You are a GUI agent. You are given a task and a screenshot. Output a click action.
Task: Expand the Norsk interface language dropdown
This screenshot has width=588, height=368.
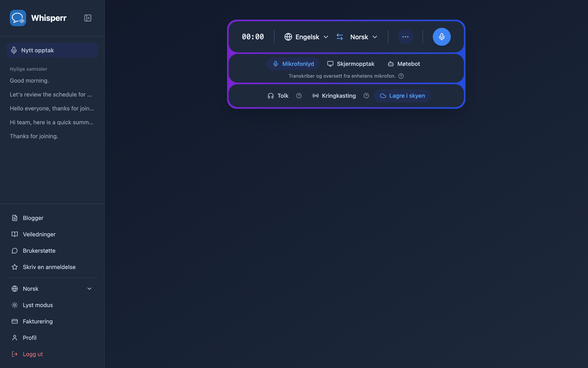pyautogui.click(x=52, y=289)
